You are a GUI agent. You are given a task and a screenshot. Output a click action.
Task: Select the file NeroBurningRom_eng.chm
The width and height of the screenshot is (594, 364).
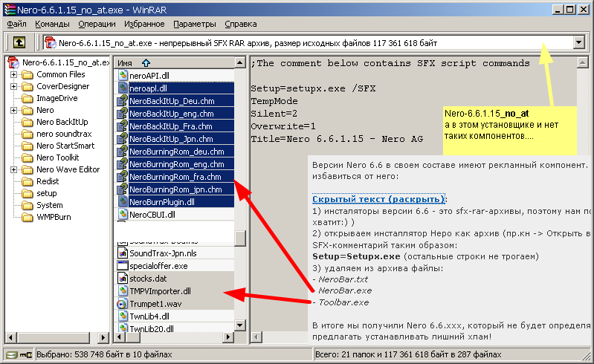(176, 164)
